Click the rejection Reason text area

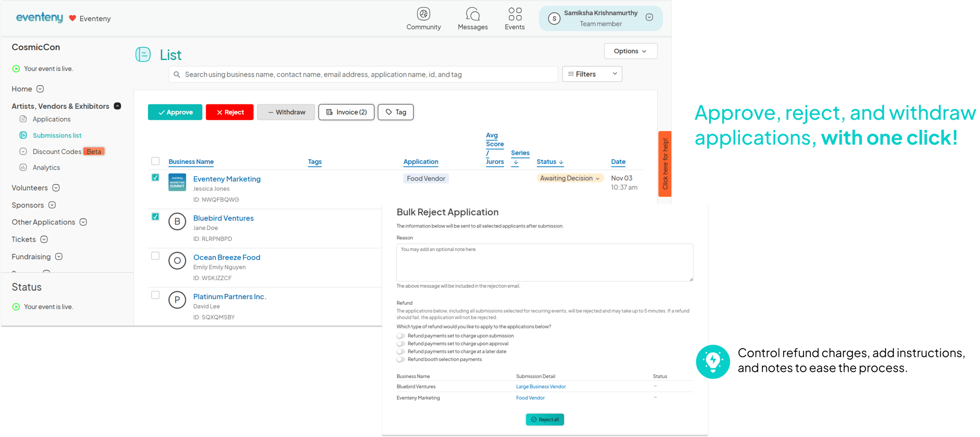[x=545, y=262]
